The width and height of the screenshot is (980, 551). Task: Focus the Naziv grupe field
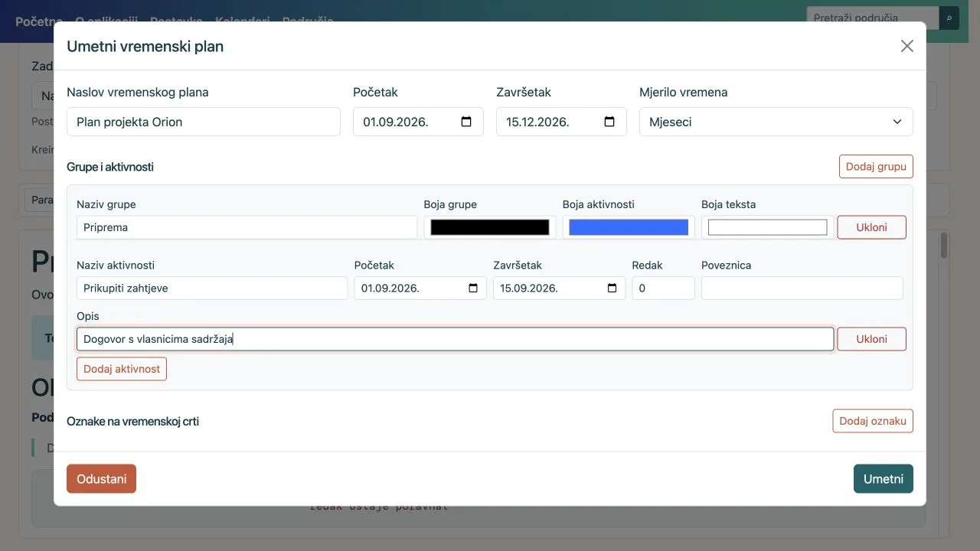tap(247, 227)
